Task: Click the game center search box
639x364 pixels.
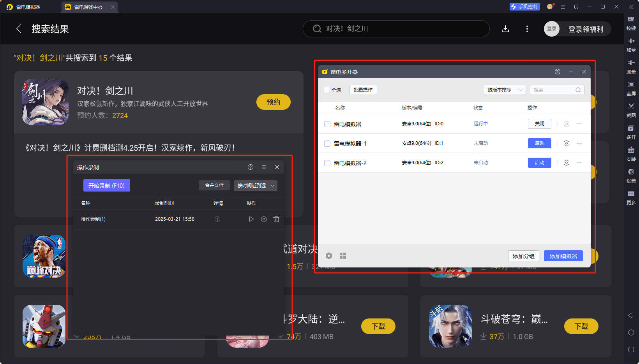Action: coord(396,29)
